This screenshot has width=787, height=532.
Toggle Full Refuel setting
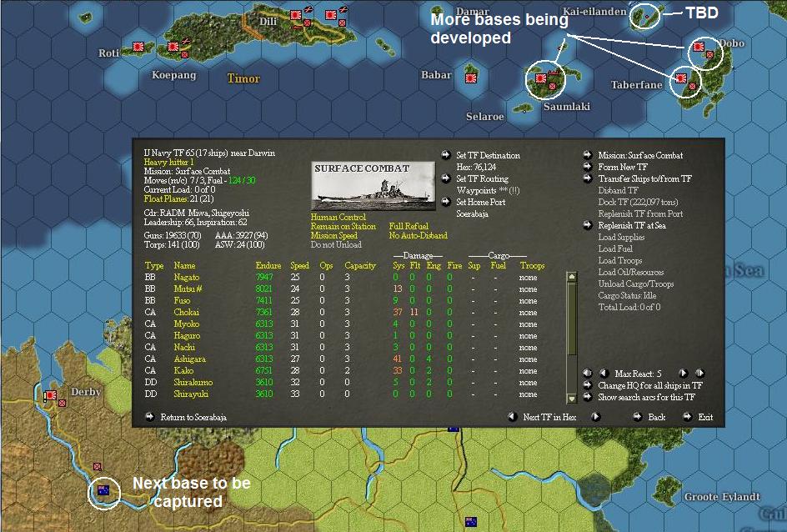tap(409, 226)
